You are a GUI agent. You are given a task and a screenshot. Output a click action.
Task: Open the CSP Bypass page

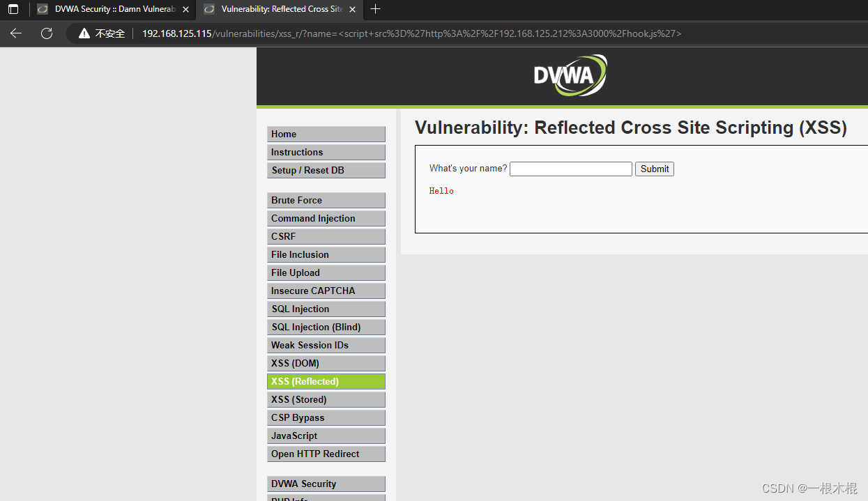point(326,417)
